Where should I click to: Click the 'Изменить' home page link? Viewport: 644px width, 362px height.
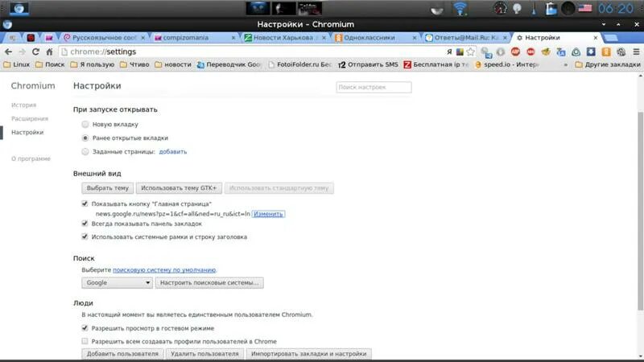(268, 214)
